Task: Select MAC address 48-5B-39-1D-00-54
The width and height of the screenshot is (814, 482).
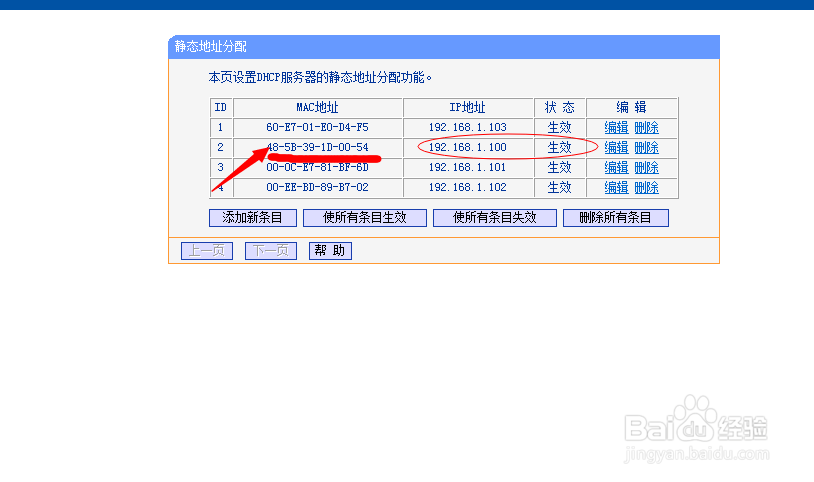Action: [x=317, y=148]
